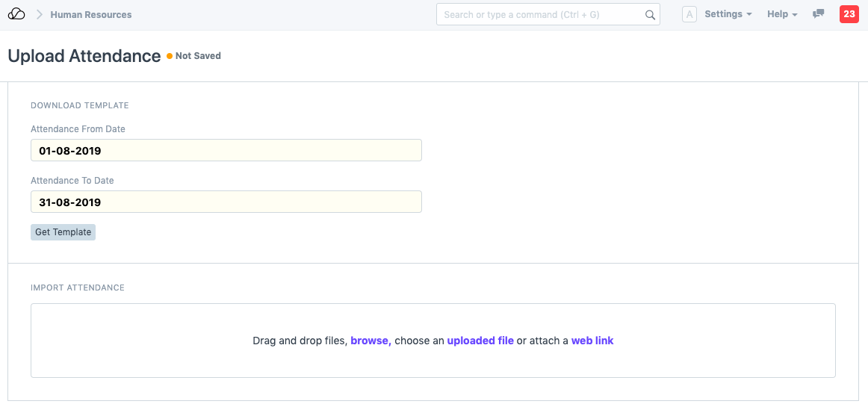Click the Attendance From Date field
Screen dimensions: 868x407
pos(226,150)
